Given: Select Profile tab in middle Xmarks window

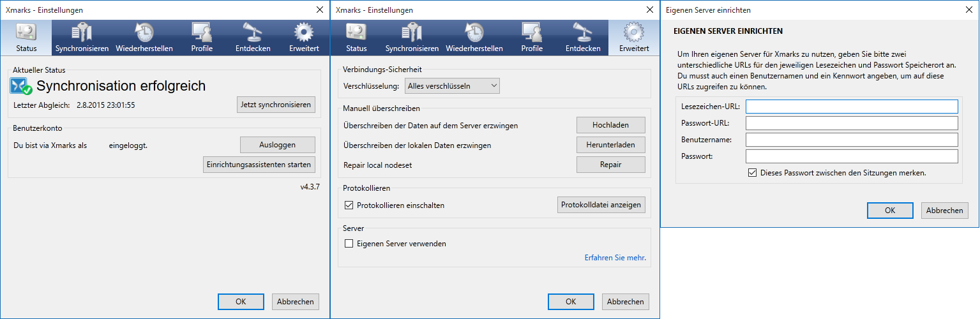Looking at the screenshot, I should click(532, 38).
